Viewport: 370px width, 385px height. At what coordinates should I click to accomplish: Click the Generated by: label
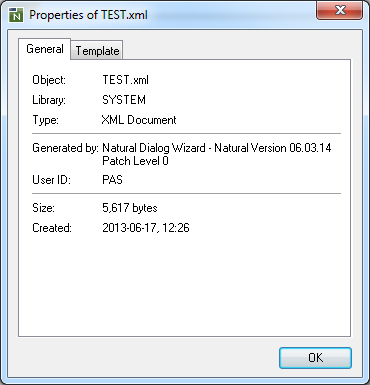click(65, 148)
